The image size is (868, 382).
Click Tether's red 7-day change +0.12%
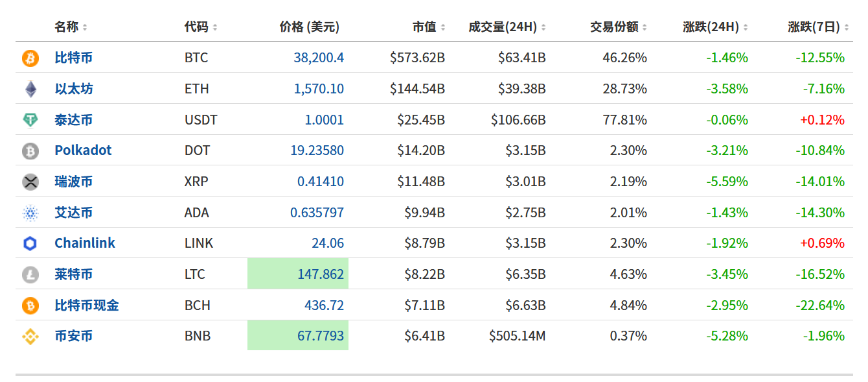pyautogui.click(x=822, y=120)
